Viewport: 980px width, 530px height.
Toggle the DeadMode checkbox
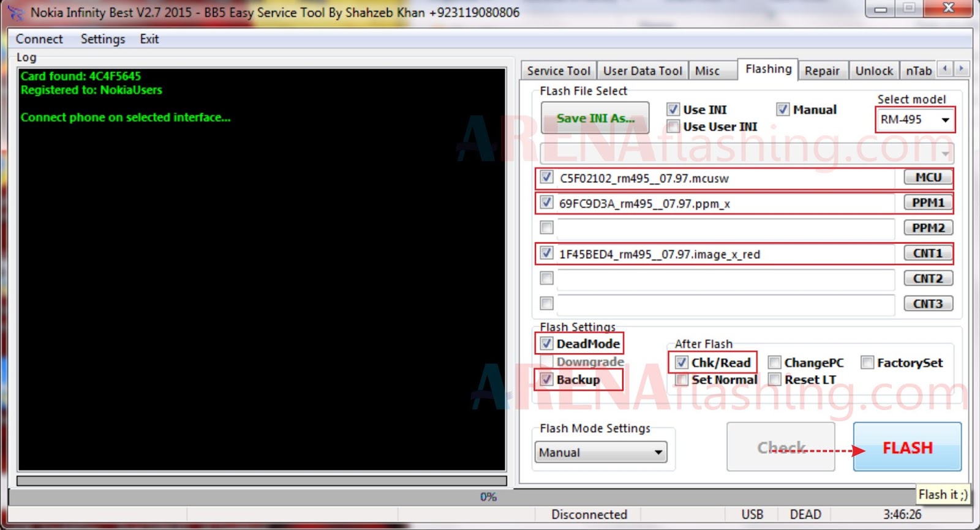pyautogui.click(x=546, y=343)
